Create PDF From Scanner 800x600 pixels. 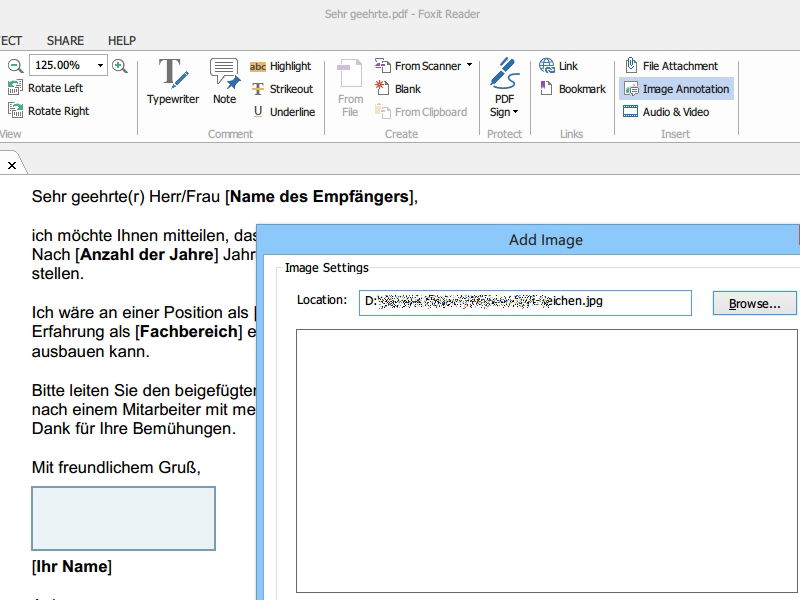[x=418, y=66]
